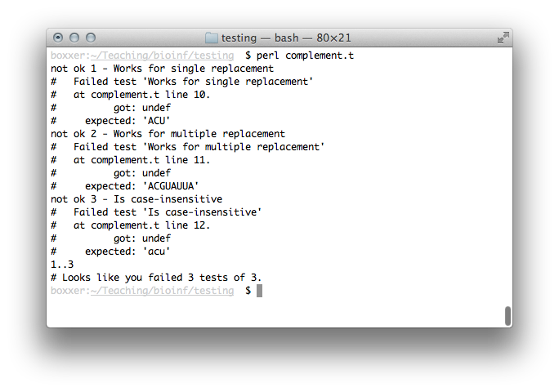Minimize terminal with the middle round button
The image size is (559, 392).
[74, 38]
